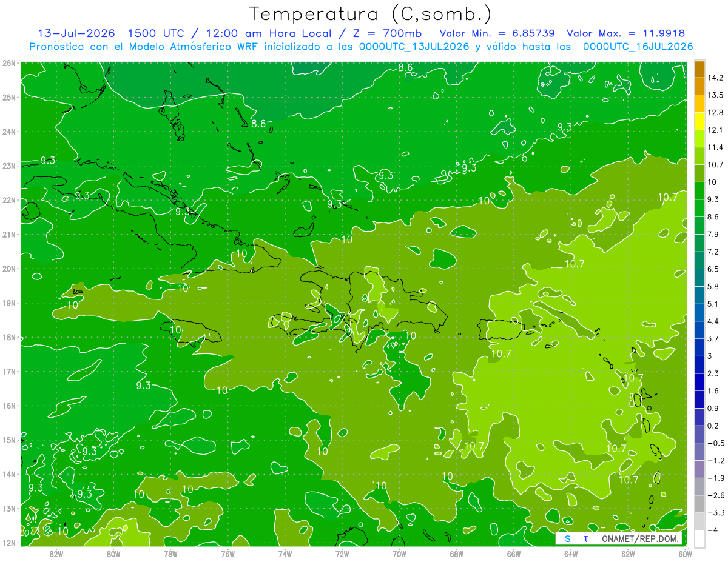
Task: Click the "76W" longitude axis label
Action: (227, 554)
